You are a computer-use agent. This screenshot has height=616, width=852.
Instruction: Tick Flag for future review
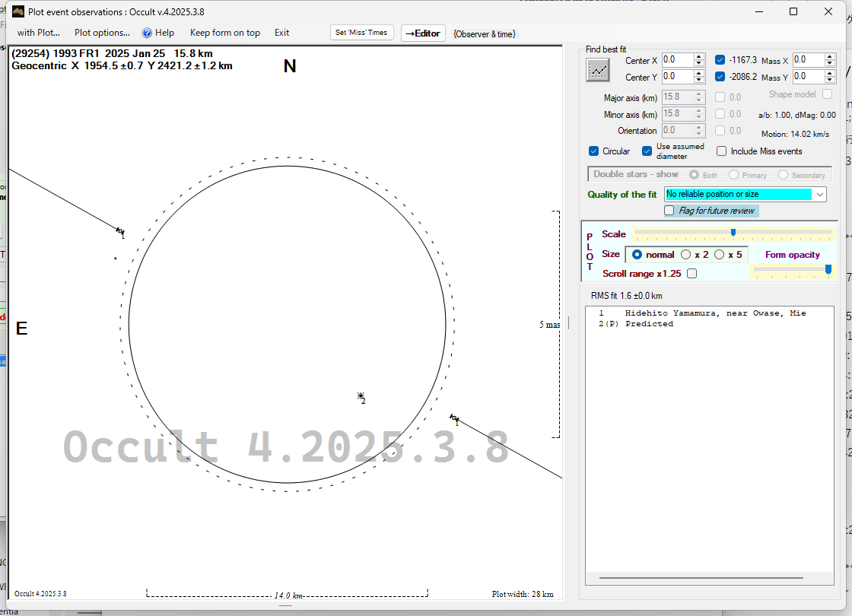click(669, 211)
